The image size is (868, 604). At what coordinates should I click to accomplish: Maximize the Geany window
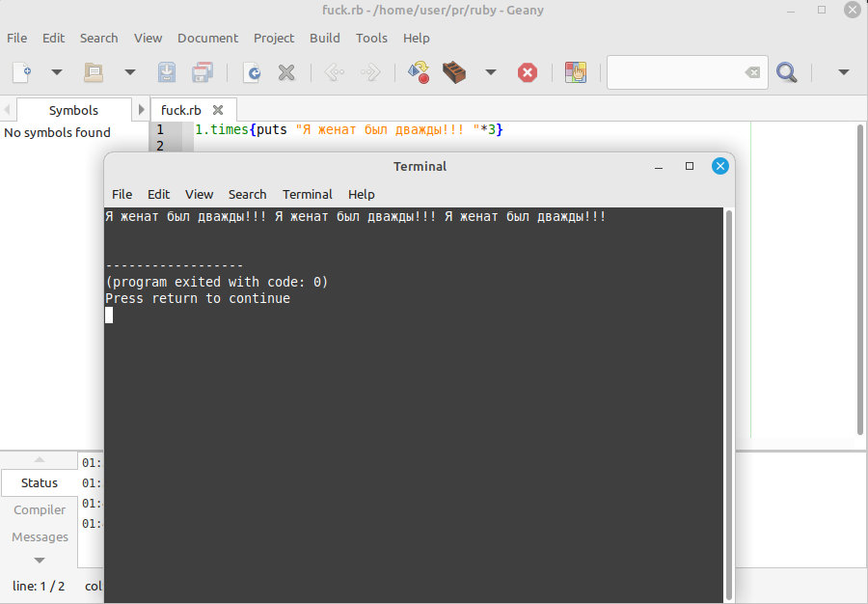822,10
